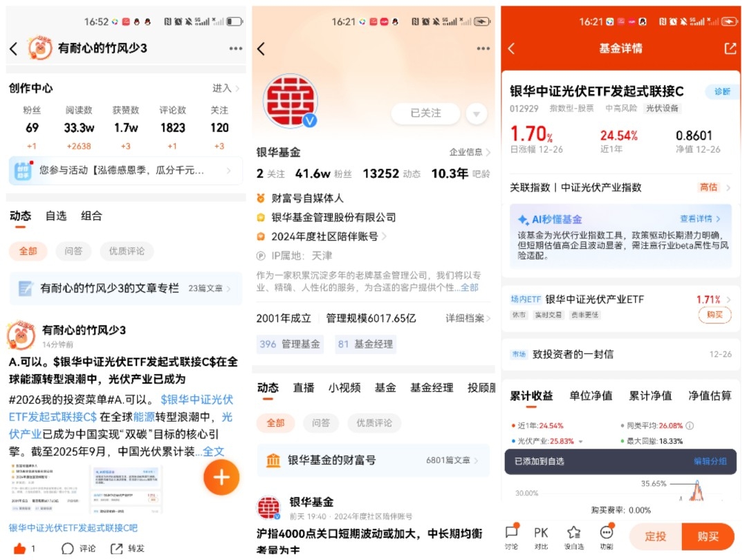Screen dimensions: 747x560
Task: Switch to the 直播 tab on 银华基金 page
Action: (304, 388)
